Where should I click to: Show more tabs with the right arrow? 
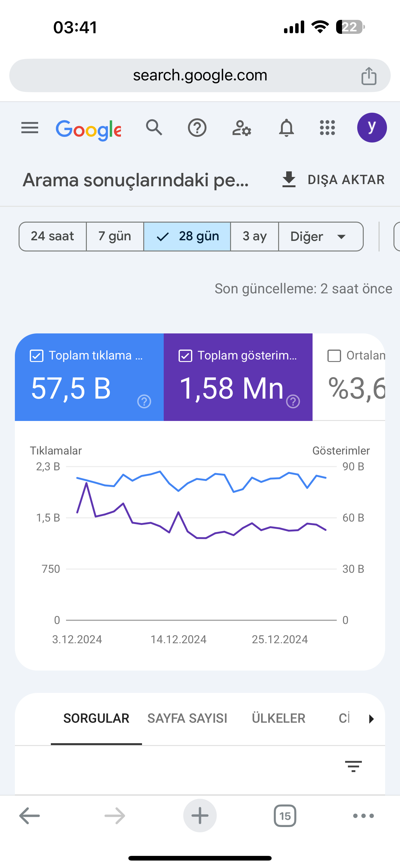[371, 719]
